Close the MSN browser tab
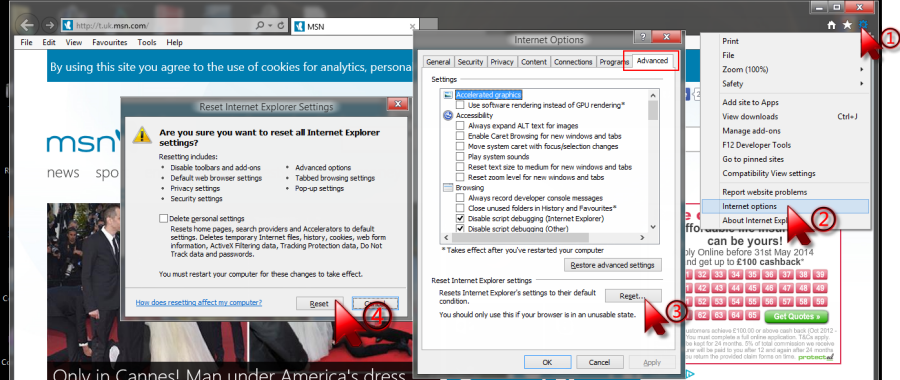 (413, 26)
